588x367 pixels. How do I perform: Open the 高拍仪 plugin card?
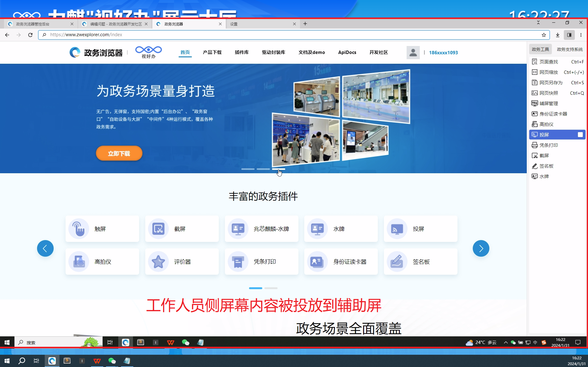[102, 262]
